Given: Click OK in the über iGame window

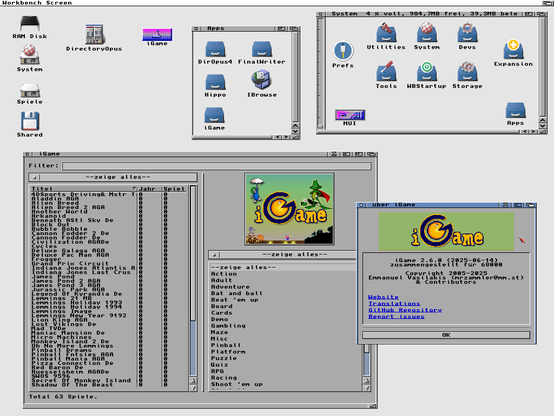Looking at the screenshot, I should pos(446,335).
